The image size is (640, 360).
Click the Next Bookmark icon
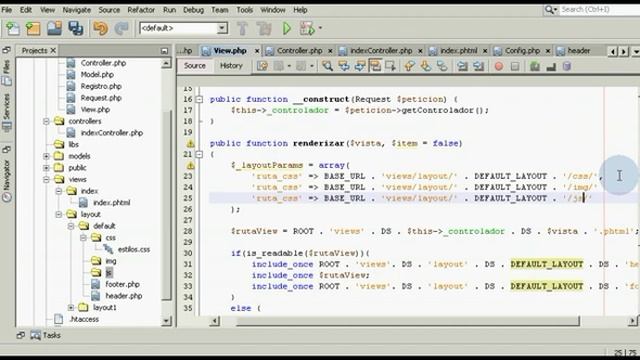pyautogui.click(x=426, y=66)
